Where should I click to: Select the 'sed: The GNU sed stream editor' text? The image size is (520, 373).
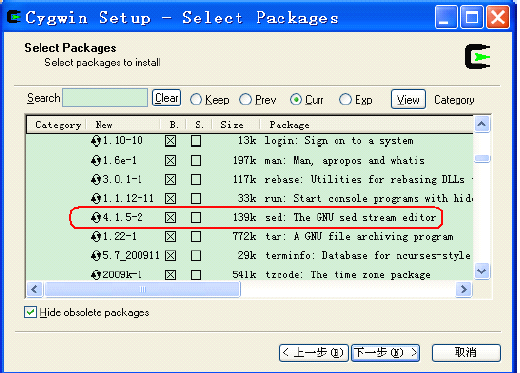(351, 218)
